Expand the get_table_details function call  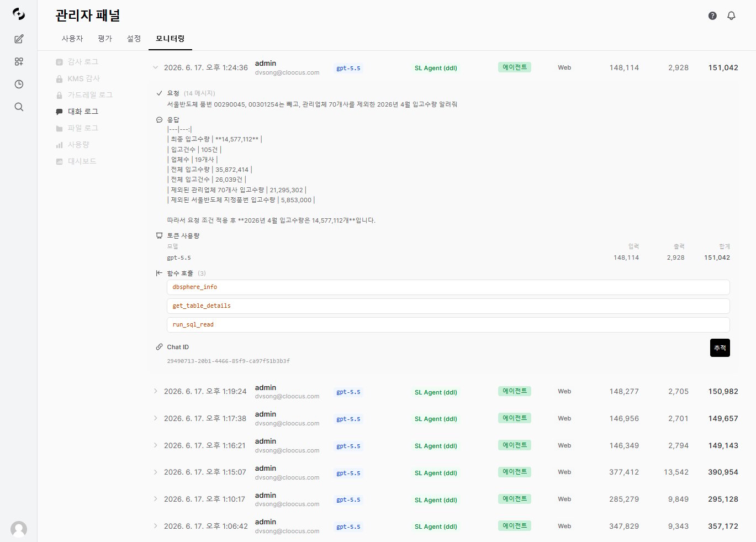[448, 306]
